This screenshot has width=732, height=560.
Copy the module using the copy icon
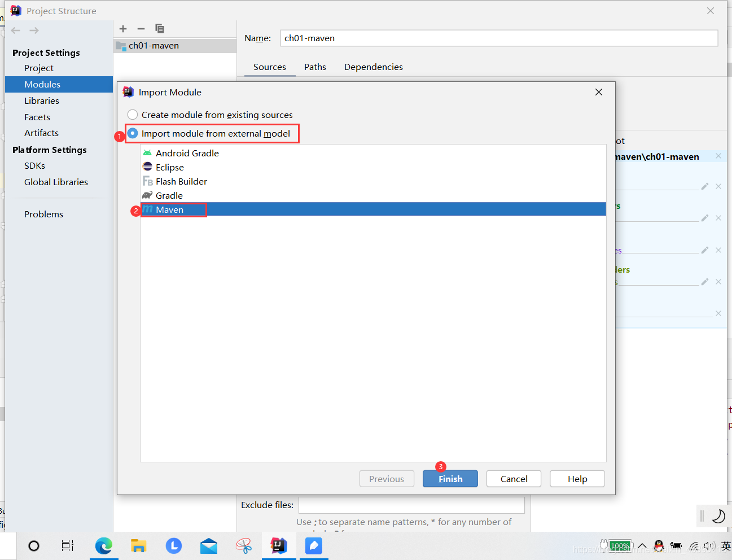pyautogui.click(x=160, y=28)
